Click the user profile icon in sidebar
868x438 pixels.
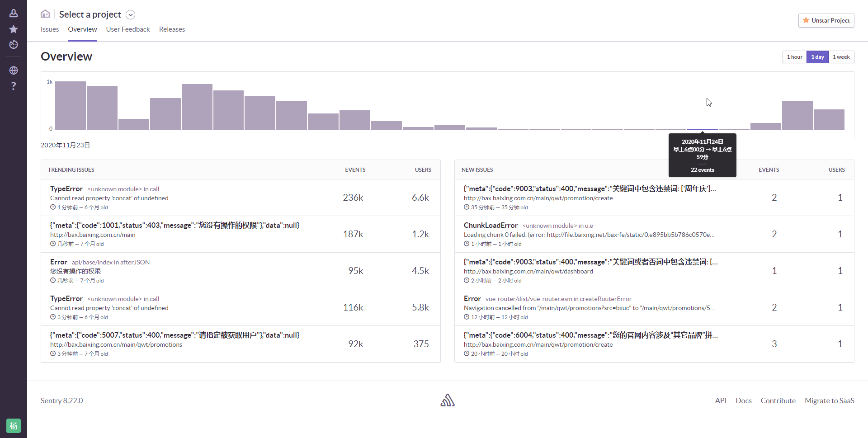point(14,14)
